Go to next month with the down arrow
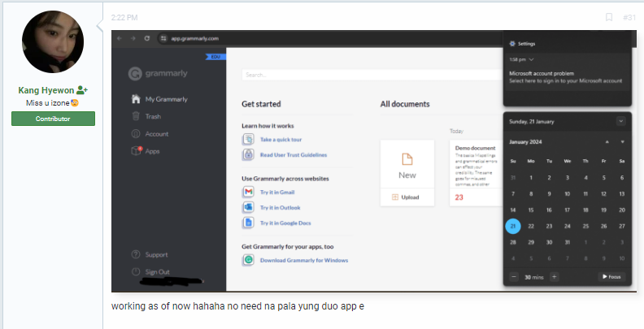The image size is (644, 329). (x=622, y=142)
